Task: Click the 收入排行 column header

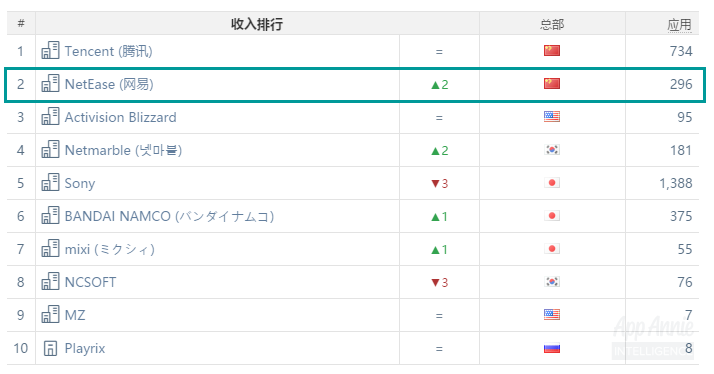Action: click(x=257, y=24)
